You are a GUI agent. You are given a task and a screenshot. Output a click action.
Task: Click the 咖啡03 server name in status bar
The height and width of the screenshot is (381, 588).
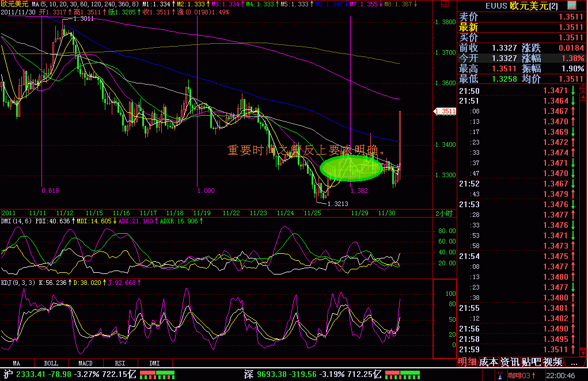click(x=519, y=375)
